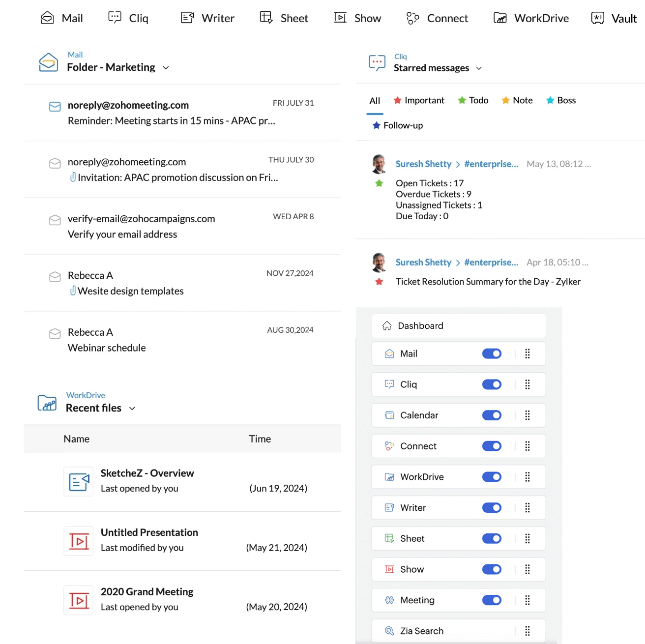The height and width of the screenshot is (644, 645).
Task: Toggle the Mail widget switch
Action: click(492, 353)
